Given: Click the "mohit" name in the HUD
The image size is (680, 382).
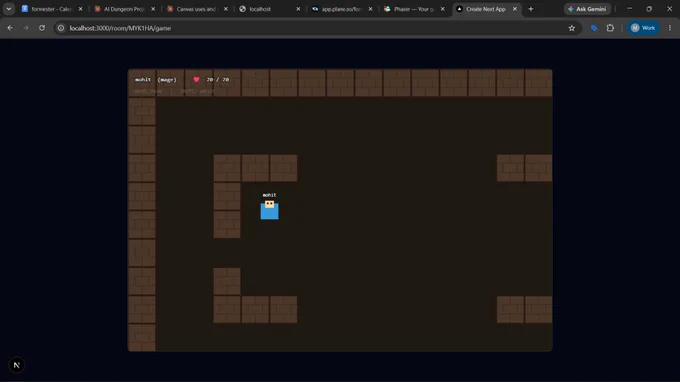Looking at the screenshot, I should tap(143, 80).
